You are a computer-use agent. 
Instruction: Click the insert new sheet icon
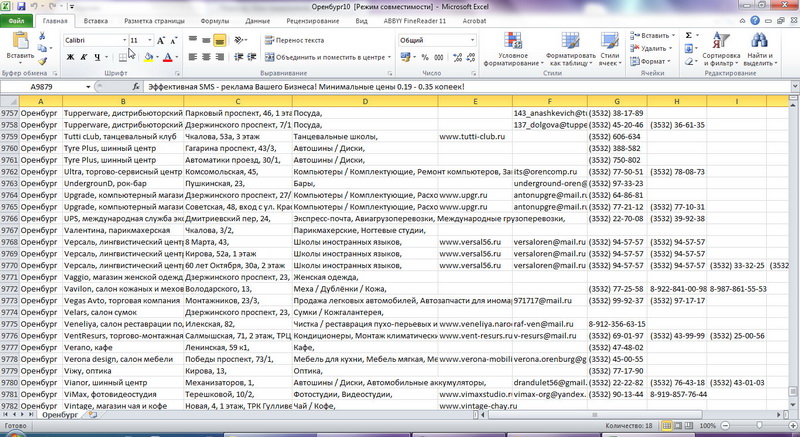[92, 415]
